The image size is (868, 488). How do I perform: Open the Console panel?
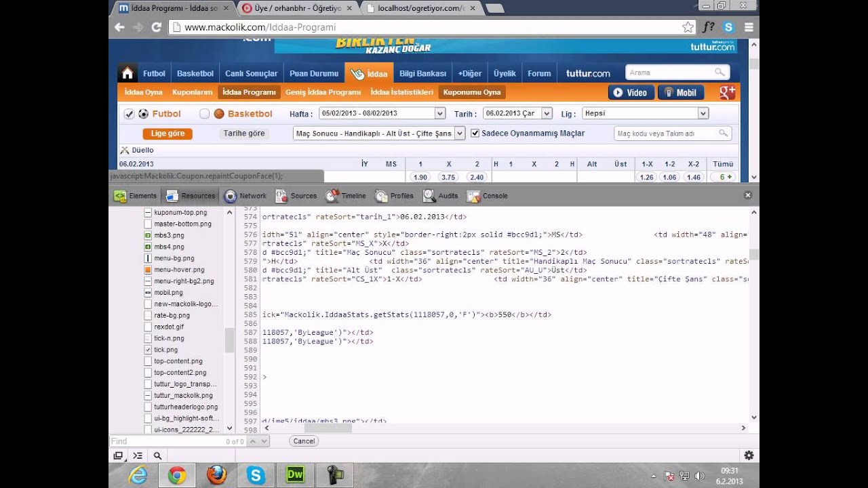coord(488,196)
